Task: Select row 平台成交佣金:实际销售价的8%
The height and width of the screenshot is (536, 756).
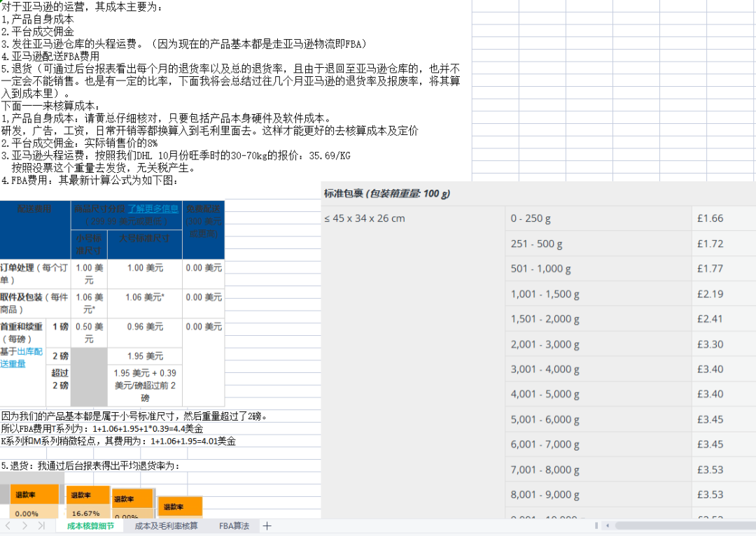Action: click(x=79, y=143)
